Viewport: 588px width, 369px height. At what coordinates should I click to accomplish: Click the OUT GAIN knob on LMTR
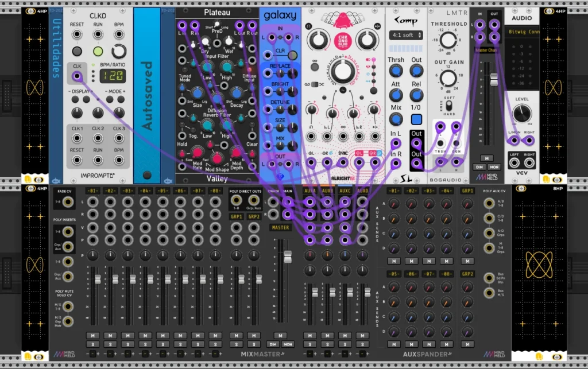click(448, 78)
